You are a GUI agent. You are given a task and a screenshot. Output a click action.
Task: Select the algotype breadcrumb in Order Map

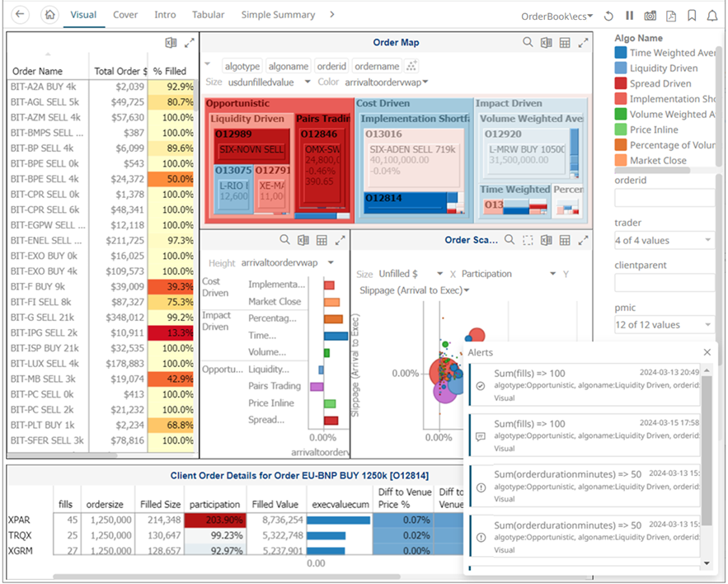point(242,66)
